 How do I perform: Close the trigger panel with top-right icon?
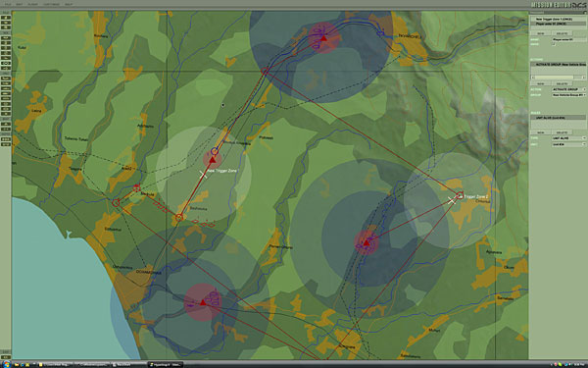coord(584,13)
